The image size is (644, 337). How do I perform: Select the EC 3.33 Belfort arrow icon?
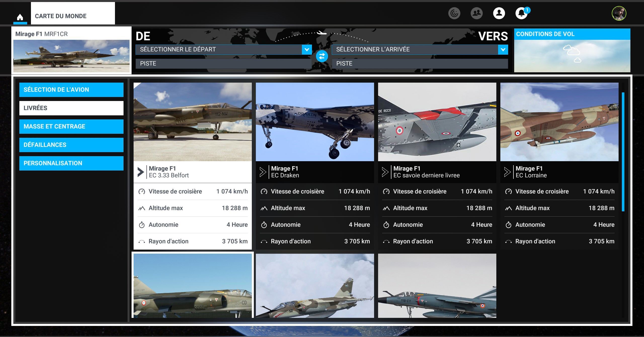point(141,172)
